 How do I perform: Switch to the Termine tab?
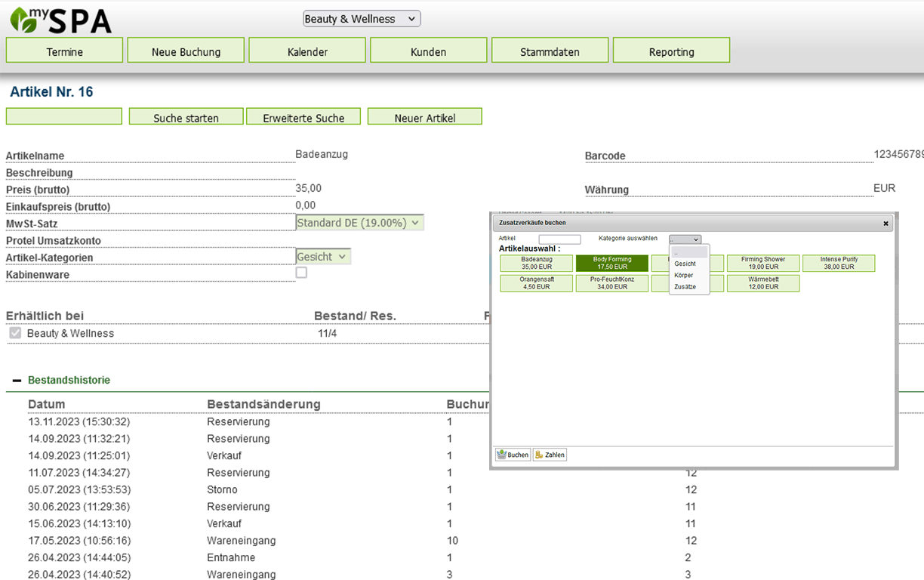point(63,50)
